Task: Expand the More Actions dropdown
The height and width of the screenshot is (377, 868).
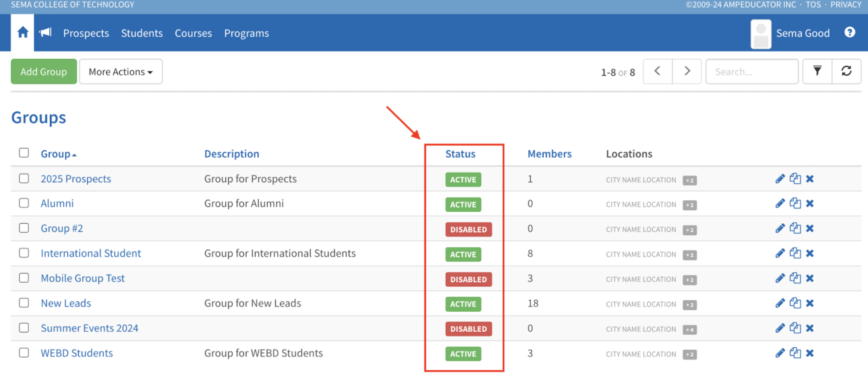Action: pos(121,72)
